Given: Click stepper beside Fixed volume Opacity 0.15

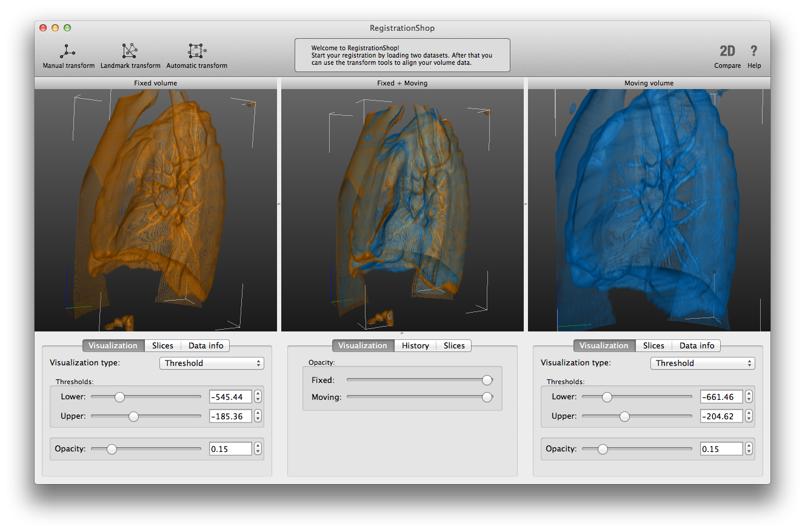Looking at the screenshot, I should click(x=258, y=449).
